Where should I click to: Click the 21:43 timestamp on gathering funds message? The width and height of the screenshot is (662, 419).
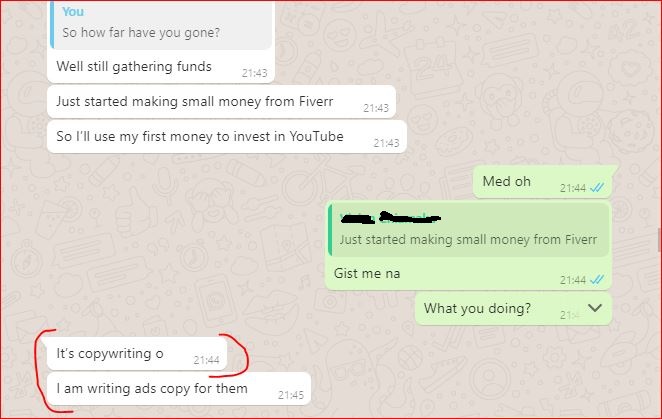coord(254,73)
